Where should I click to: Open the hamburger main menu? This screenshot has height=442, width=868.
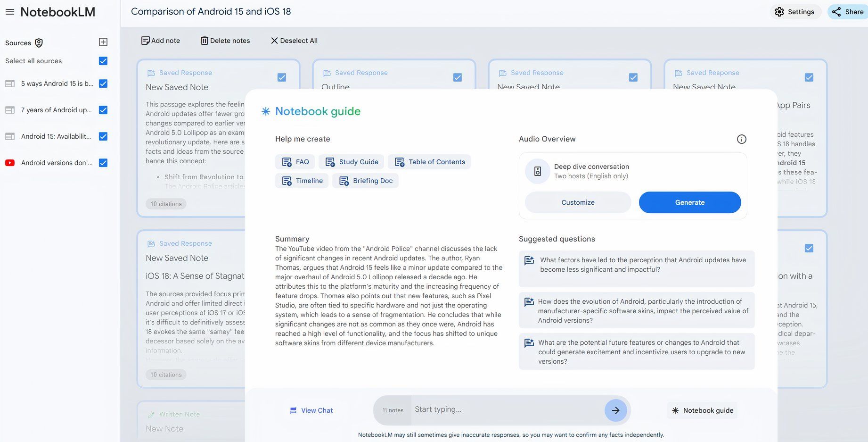[x=10, y=12]
